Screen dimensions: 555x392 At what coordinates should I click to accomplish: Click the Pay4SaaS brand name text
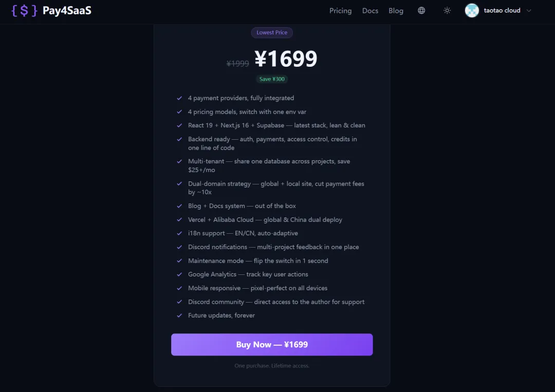[67, 10]
